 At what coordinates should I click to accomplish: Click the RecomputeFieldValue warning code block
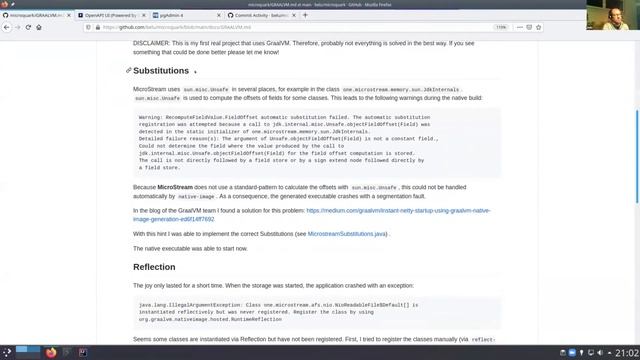pyautogui.click(x=317, y=142)
